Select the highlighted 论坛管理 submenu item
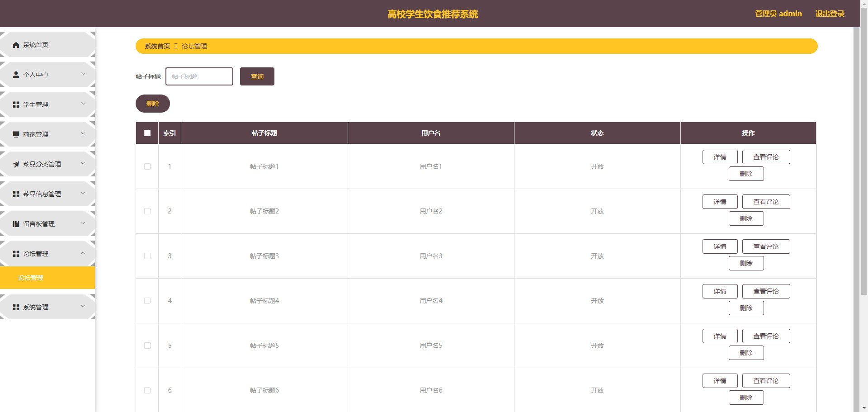Viewport: 868px width, 412px height. 47,278
